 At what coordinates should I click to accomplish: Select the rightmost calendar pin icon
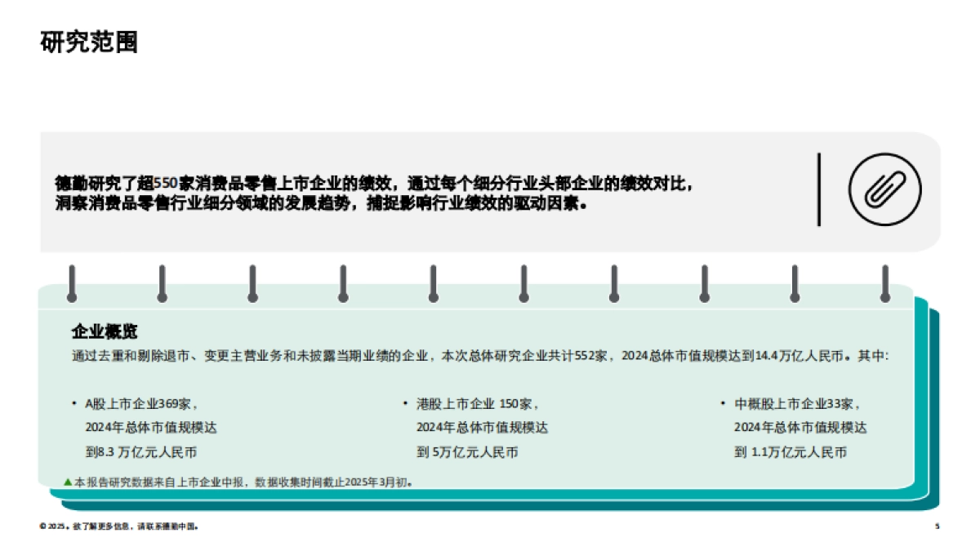[884, 282]
